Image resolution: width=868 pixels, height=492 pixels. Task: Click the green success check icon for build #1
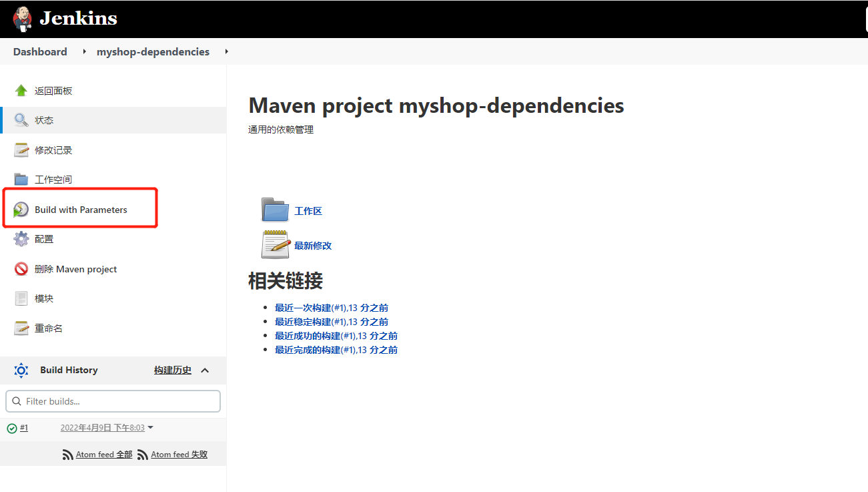coord(11,429)
